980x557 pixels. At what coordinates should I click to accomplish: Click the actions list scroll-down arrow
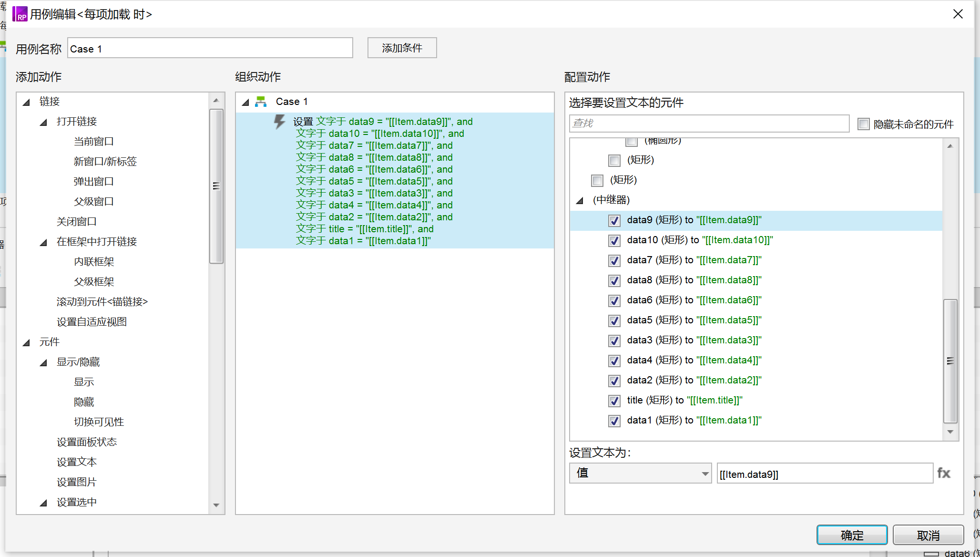216,505
